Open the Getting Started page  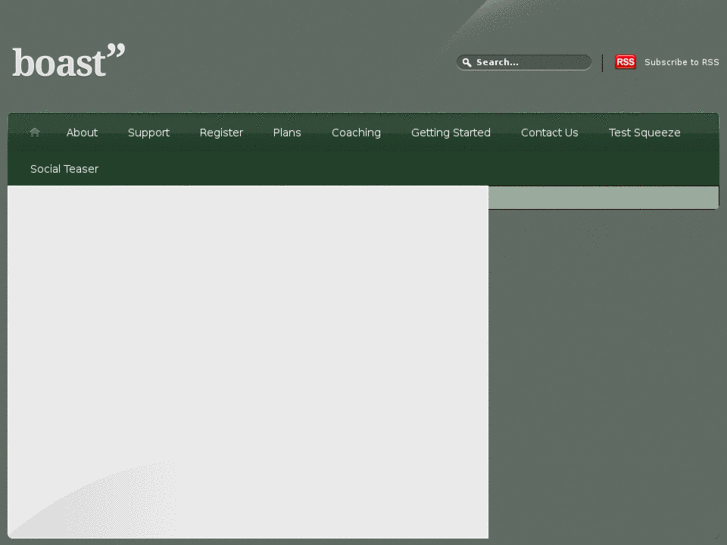click(x=451, y=133)
